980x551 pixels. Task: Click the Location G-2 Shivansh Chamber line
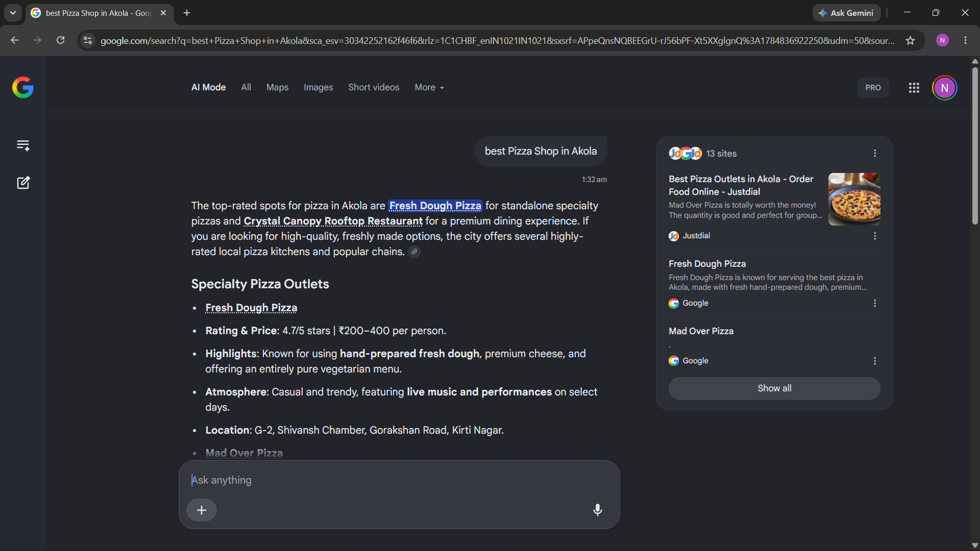[355, 430]
